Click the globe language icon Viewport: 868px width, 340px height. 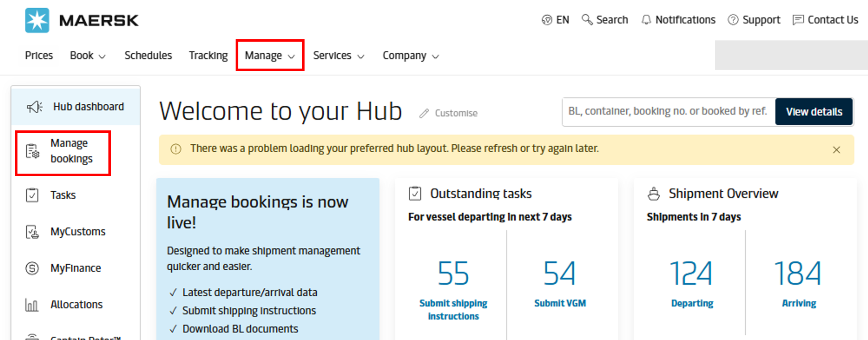point(547,20)
